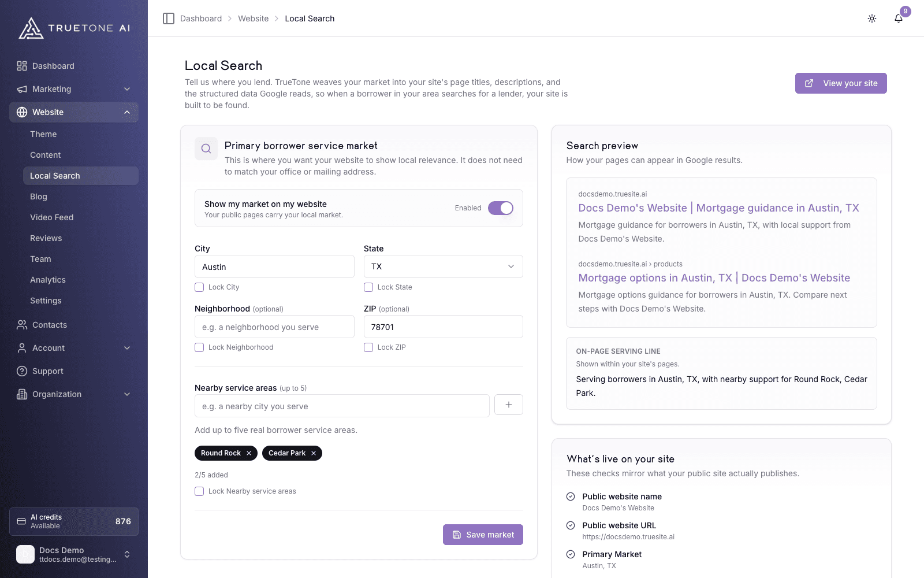This screenshot has width=924, height=578.
Task: Remove the Round Rock tag
Action: tap(249, 453)
